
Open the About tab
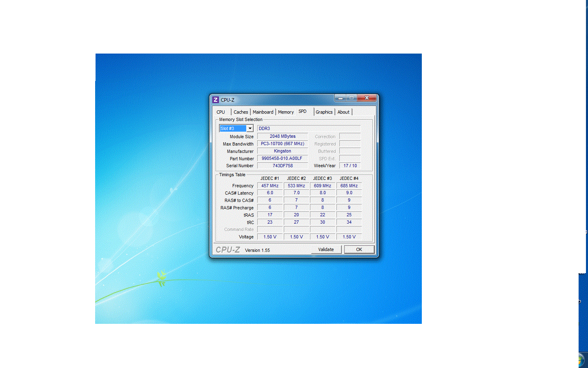(x=343, y=112)
